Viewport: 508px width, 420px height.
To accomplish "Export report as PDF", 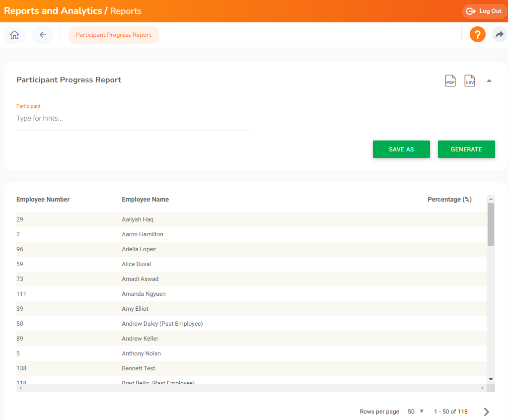I will (450, 80).
